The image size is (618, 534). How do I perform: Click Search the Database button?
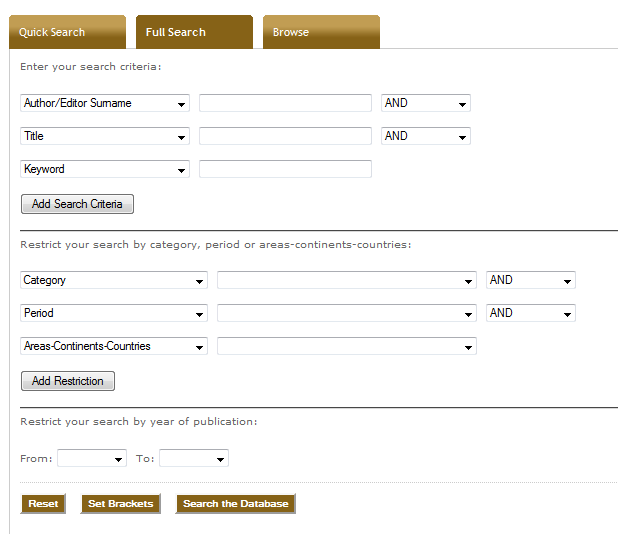pos(236,504)
